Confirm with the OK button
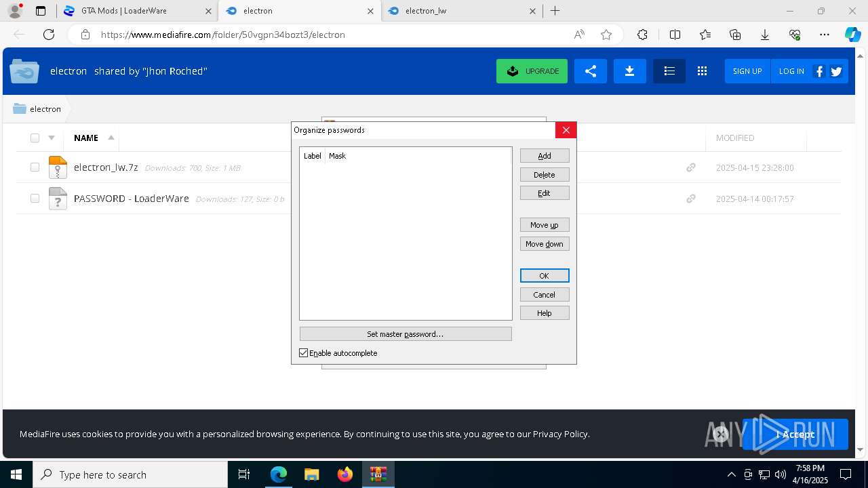This screenshot has height=488, width=868. (545, 276)
